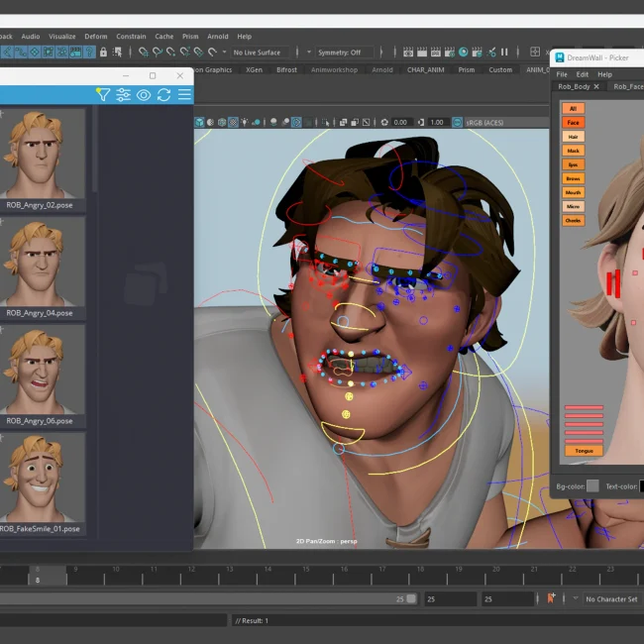Toggle the eye view icon in pose library
This screenshot has height=644, width=644.
tap(144, 95)
